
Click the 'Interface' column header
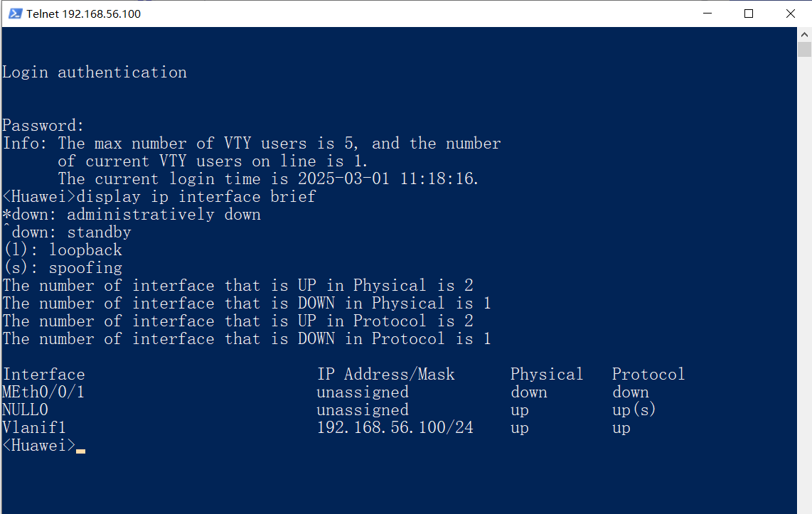point(43,374)
